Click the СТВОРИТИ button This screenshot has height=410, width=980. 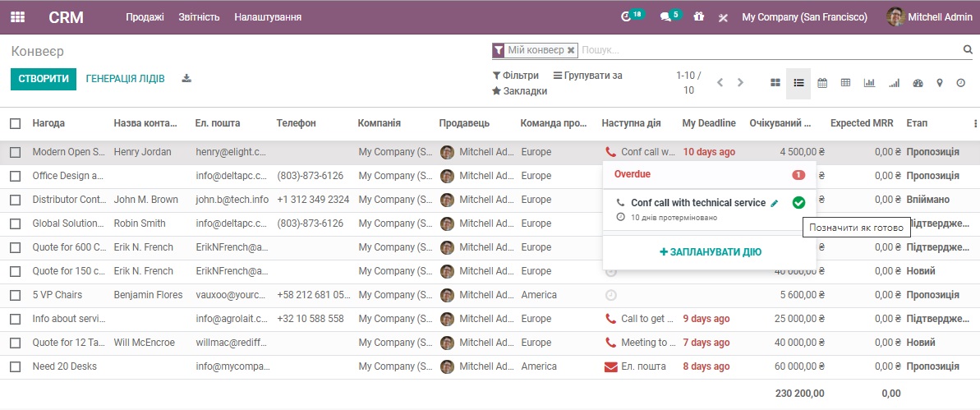tap(44, 79)
